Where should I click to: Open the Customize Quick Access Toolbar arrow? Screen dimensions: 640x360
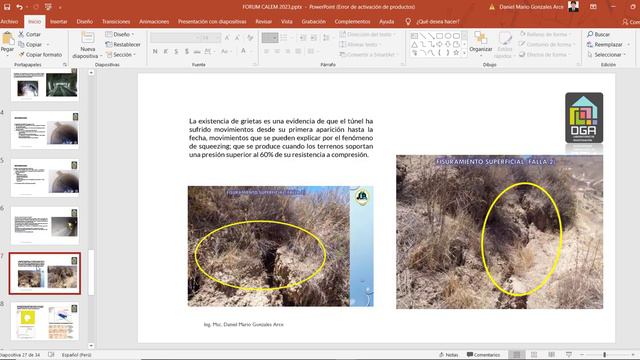[60, 7]
